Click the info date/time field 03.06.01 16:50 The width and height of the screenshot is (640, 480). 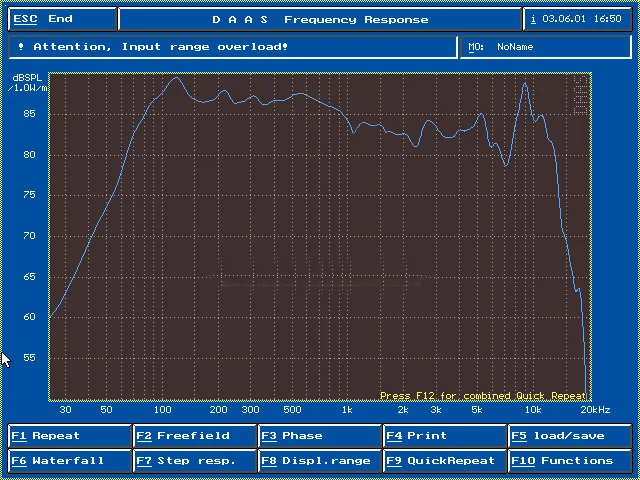pos(577,19)
